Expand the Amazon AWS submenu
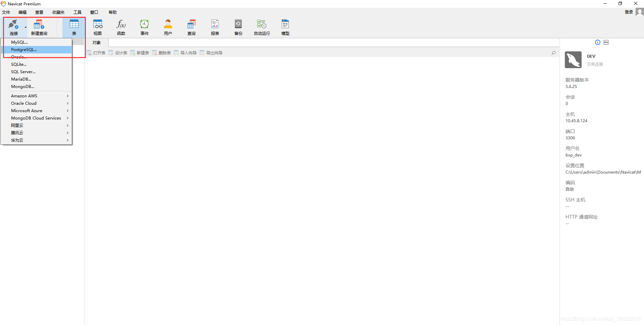 tap(36, 96)
